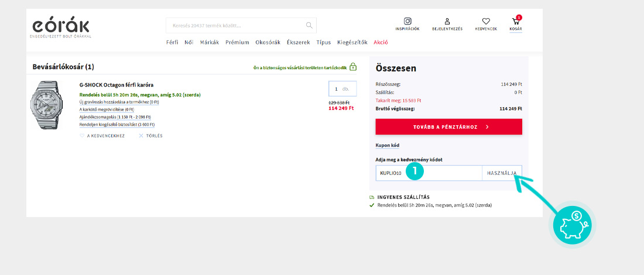Select the Ajándékcsomagolás option
Screen dimensions: 644x275
[115, 117]
